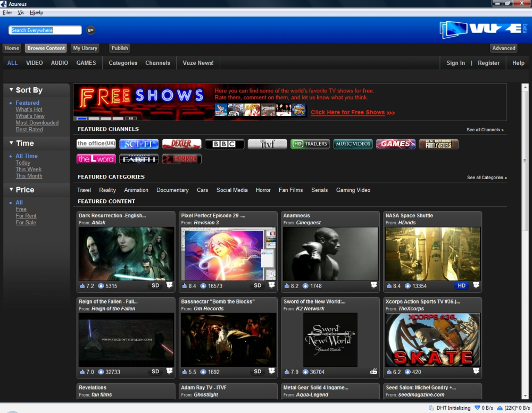This screenshot has width=532, height=413.
Task: Select This Week time filter
Action: point(29,169)
